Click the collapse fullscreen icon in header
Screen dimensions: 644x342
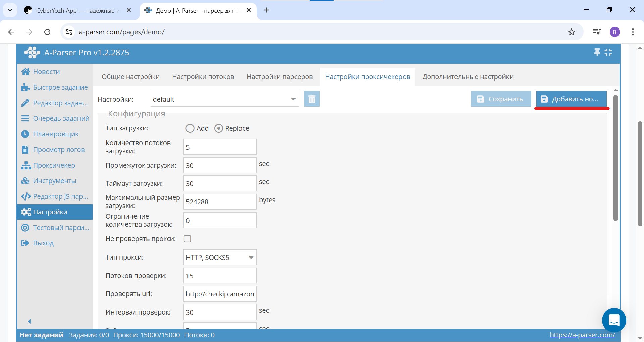pyautogui.click(x=608, y=52)
